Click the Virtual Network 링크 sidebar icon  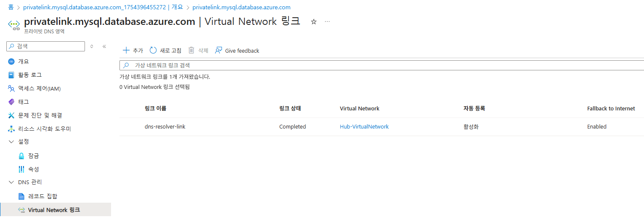pyautogui.click(x=21, y=210)
